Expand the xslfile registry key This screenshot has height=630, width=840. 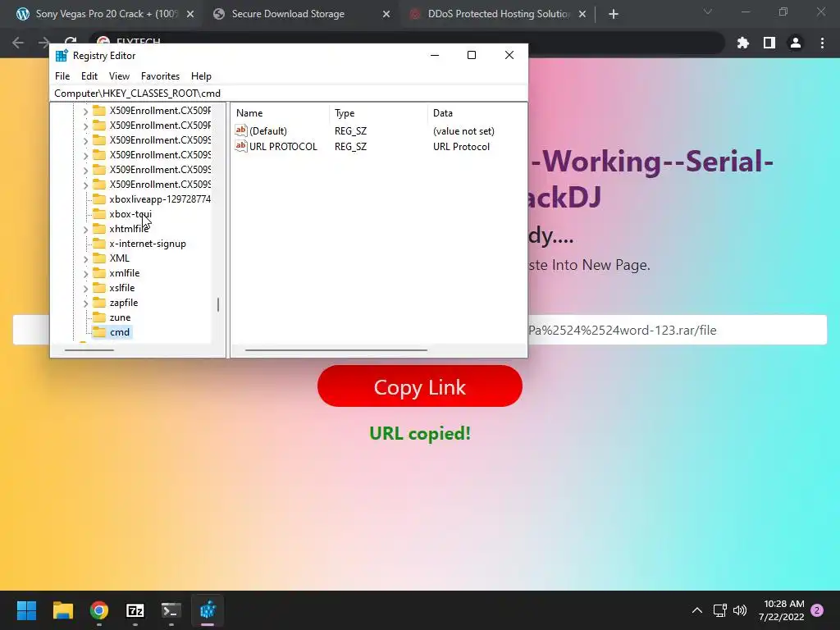click(85, 288)
